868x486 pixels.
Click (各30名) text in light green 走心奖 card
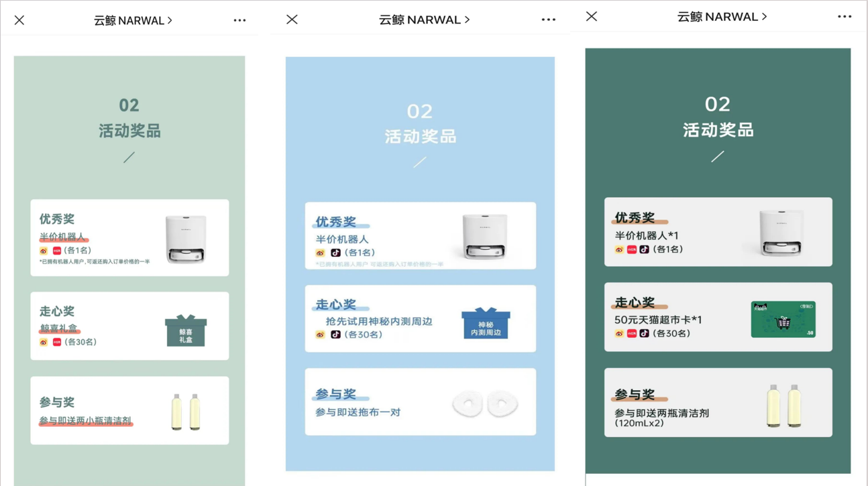pos(80,343)
